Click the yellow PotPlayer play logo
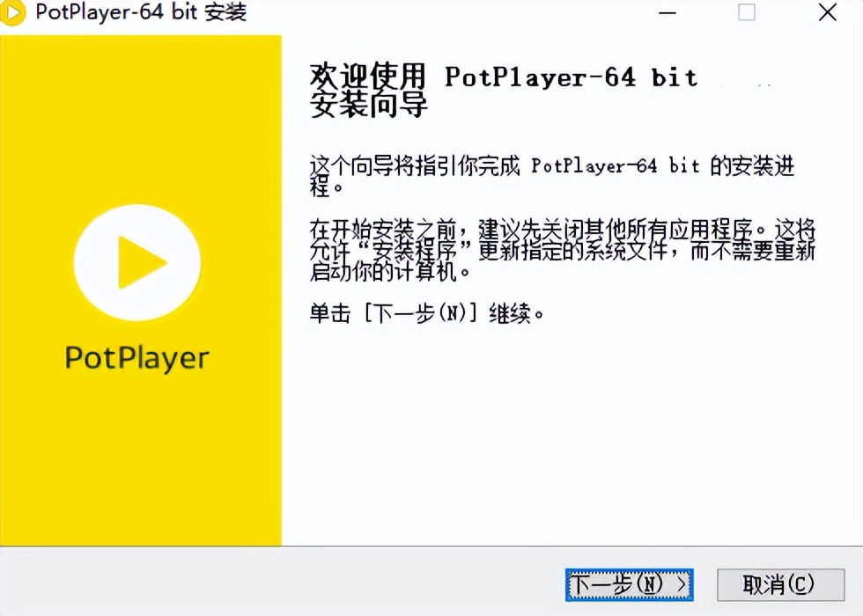The width and height of the screenshot is (863, 616). pyautogui.click(x=136, y=261)
